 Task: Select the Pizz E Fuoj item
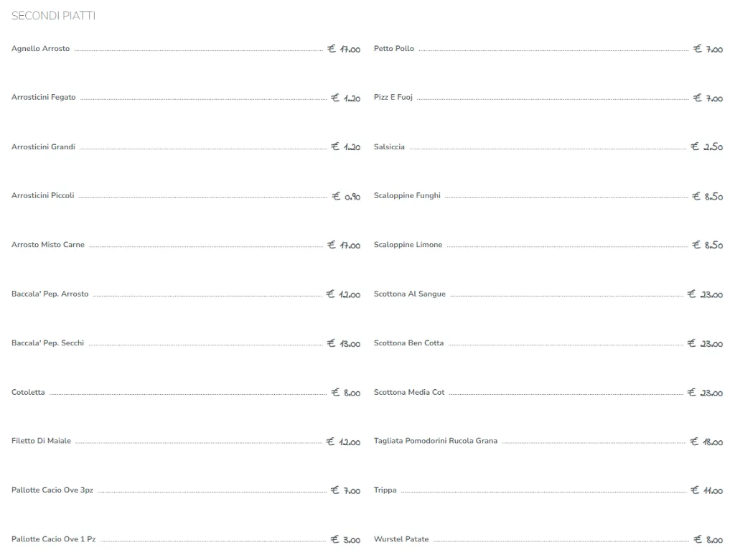393,98
